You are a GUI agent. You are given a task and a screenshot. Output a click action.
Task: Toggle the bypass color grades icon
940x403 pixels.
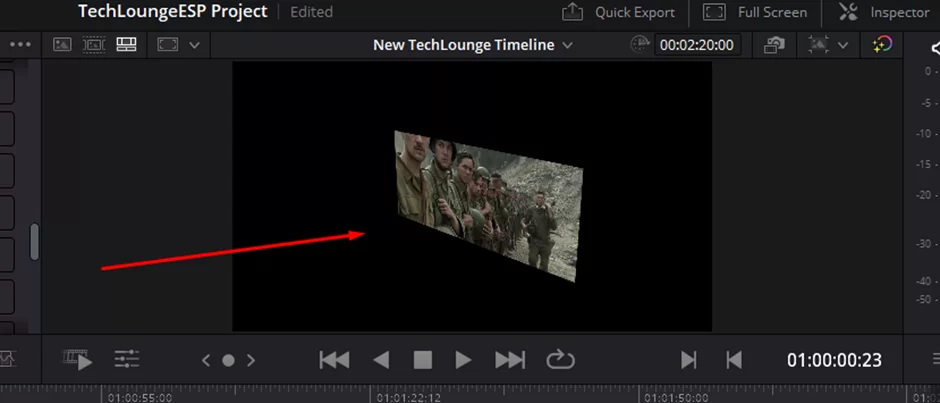coord(775,45)
